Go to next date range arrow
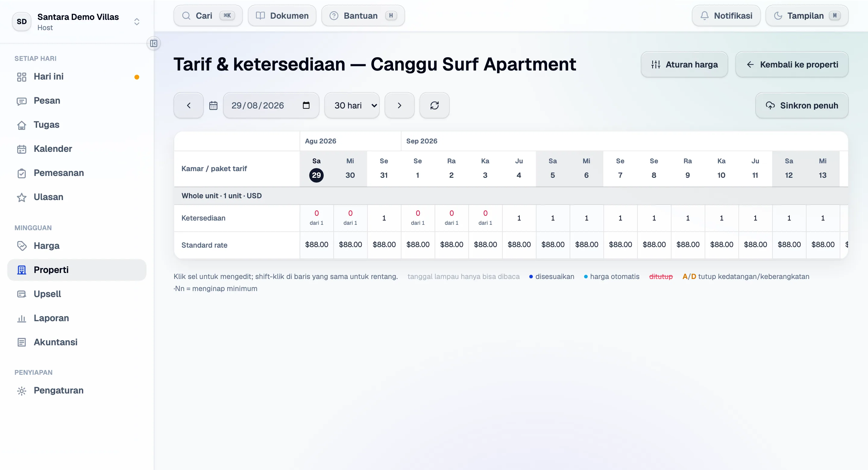The height and width of the screenshot is (470, 868). coord(399,105)
